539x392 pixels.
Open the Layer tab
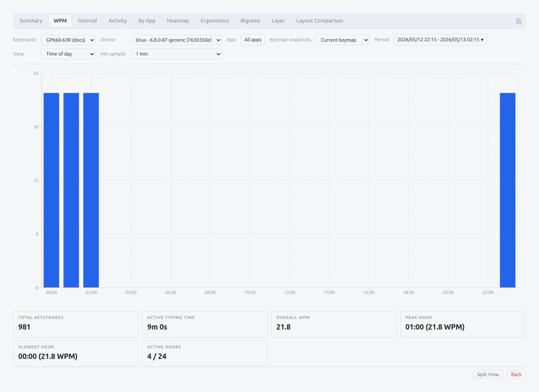pyautogui.click(x=278, y=21)
